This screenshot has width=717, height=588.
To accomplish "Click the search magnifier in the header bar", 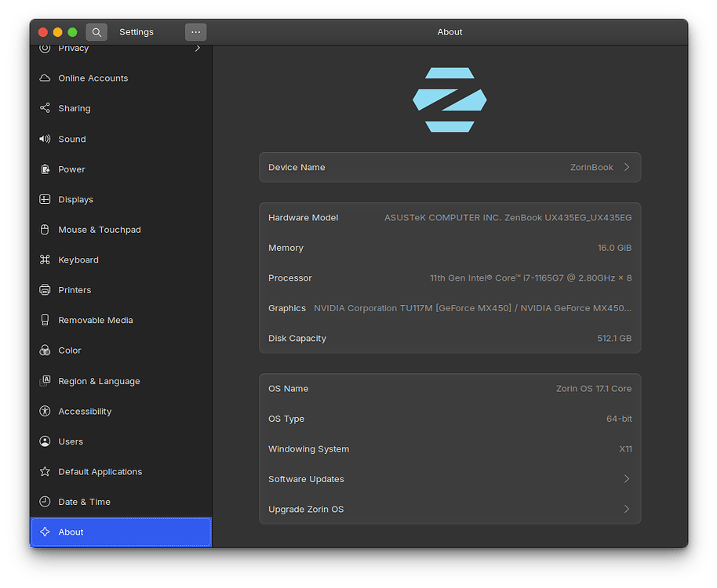I will pos(96,32).
